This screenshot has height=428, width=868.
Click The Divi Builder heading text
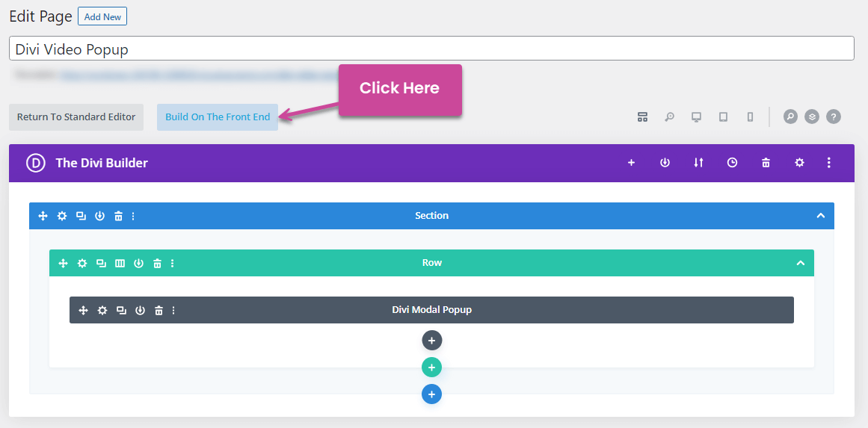pyautogui.click(x=102, y=163)
